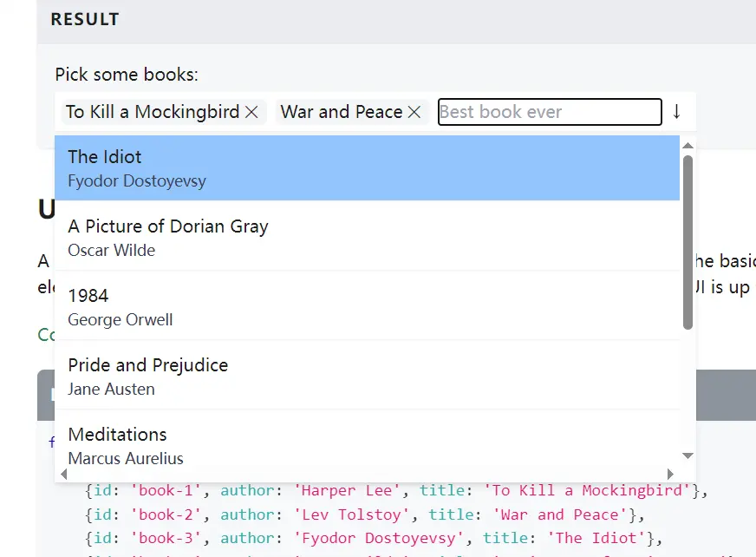Viewport: 756px width, 557px height.
Task: Click the Fyodor Dostoyevsy author subtitle
Action: pyautogui.click(x=137, y=181)
